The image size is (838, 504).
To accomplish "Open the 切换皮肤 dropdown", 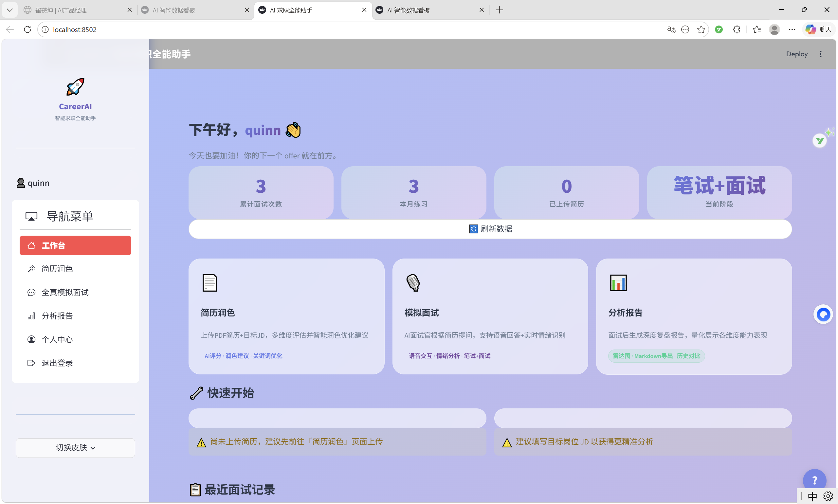I will tap(75, 448).
